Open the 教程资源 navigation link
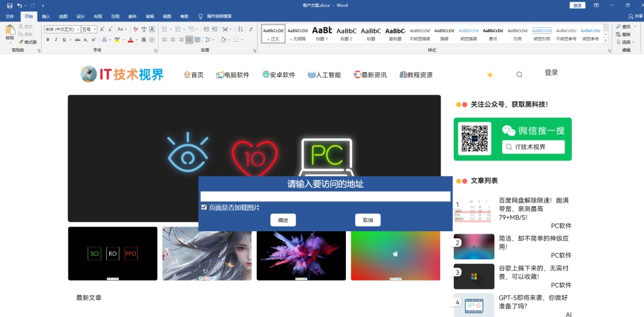Image resolution: width=644 pixels, height=317 pixels. (416, 74)
